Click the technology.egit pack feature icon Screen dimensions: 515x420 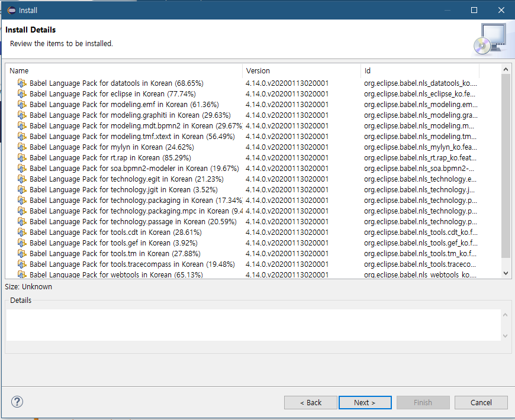pyautogui.click(x=22, y=179)
